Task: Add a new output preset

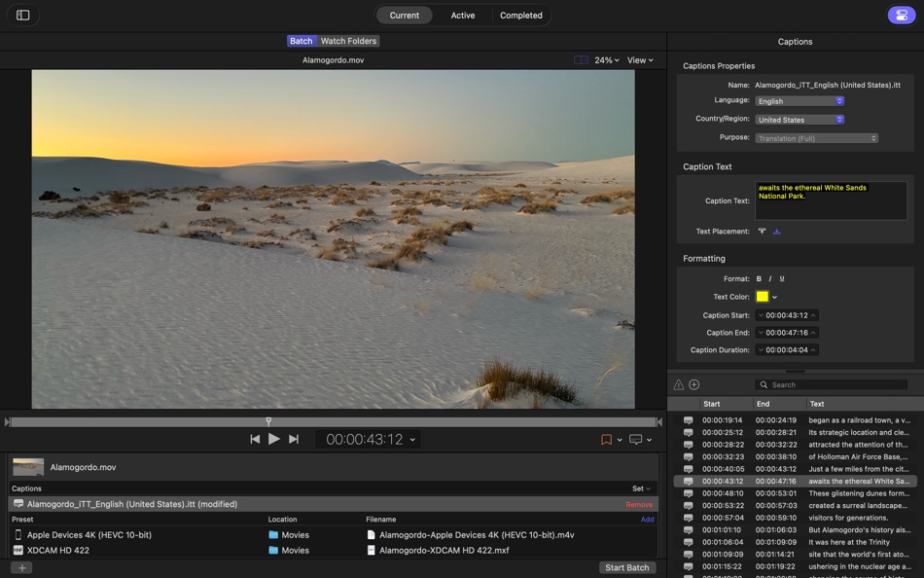Action: click(647, 520)
